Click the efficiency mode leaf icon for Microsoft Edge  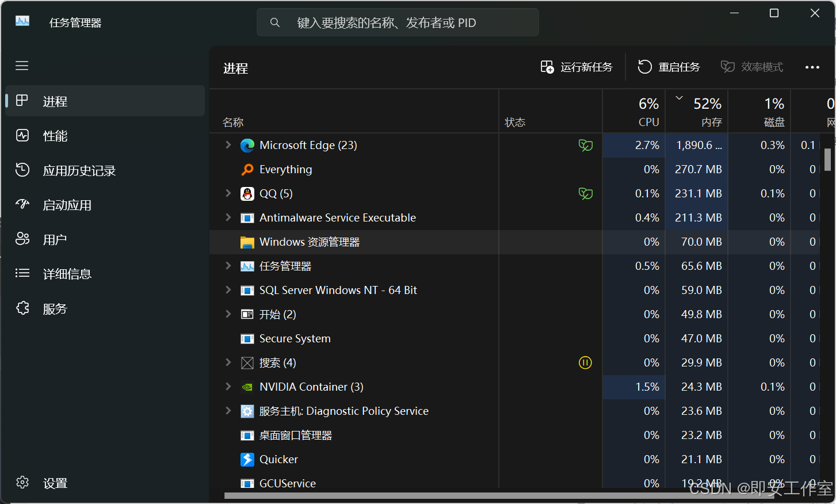click(585, 146)
